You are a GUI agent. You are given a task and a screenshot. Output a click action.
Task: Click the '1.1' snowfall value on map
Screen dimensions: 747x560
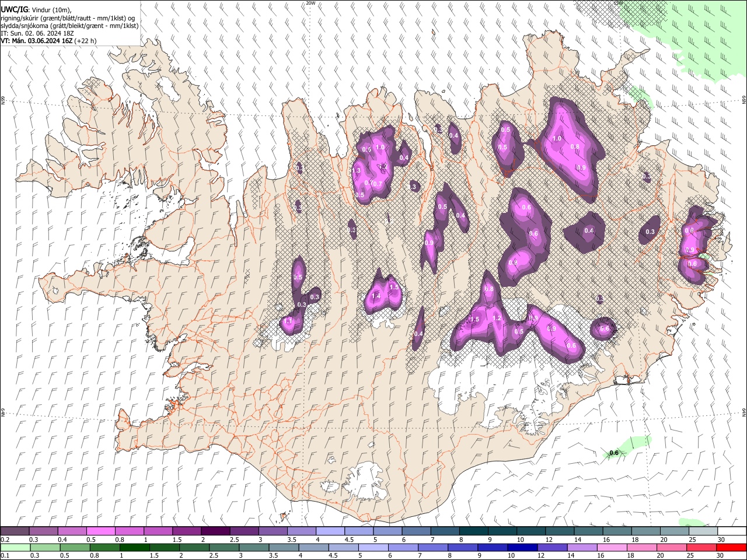[x=288, y=321]
